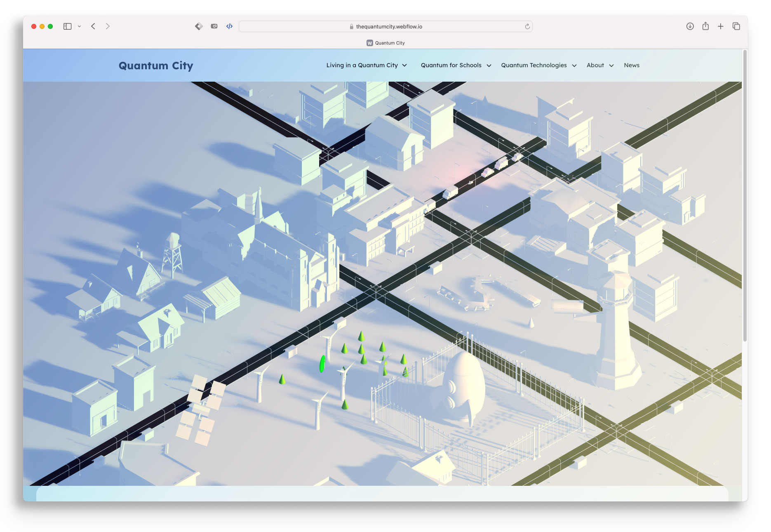The image size is (771, 532).
Task: Open the Downloads icon in Safari toolbar
Action: (690, 26)
